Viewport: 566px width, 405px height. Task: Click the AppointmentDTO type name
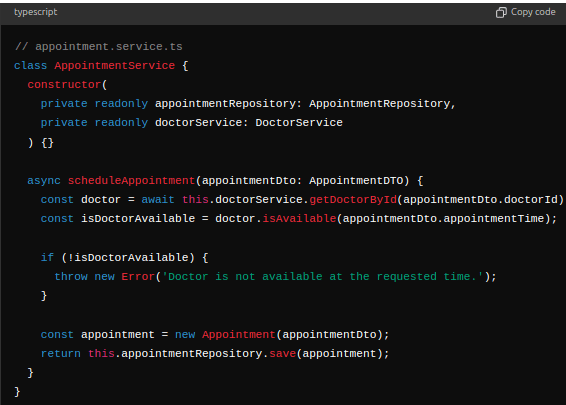(356, 180)
